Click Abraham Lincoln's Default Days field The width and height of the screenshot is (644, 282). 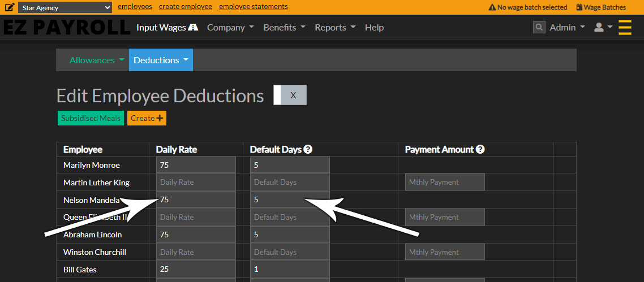click(290, 235)
